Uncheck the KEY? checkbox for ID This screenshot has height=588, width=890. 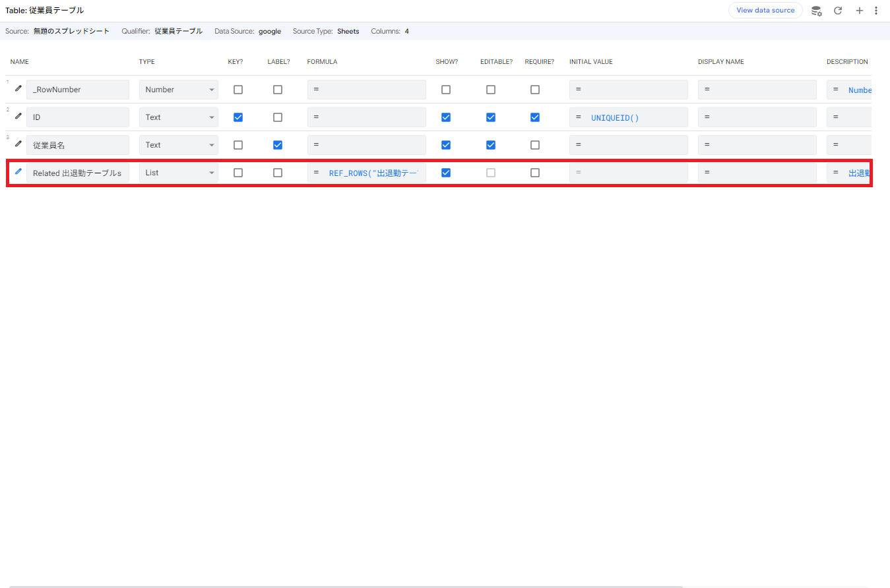[x=238, y=117]
